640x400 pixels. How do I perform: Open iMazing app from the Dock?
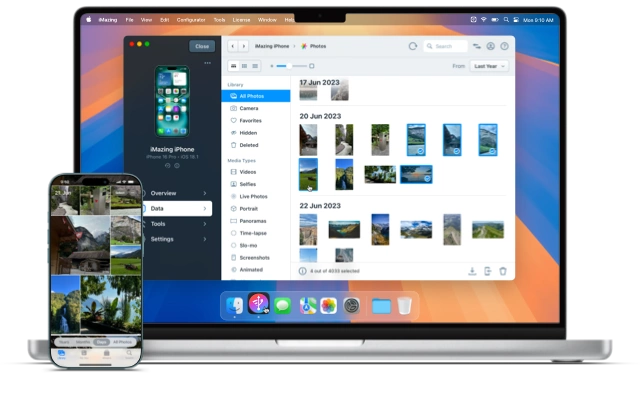[x=258, y=304]
